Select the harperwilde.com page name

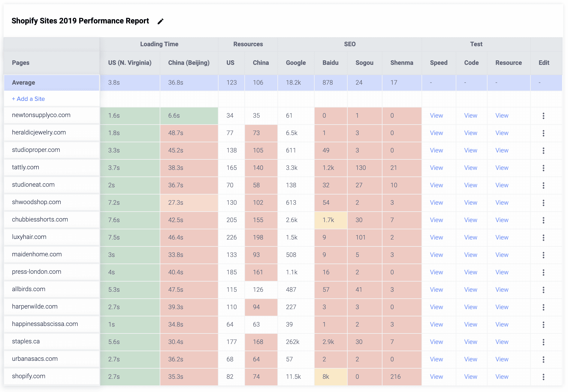tap(35, 306)
